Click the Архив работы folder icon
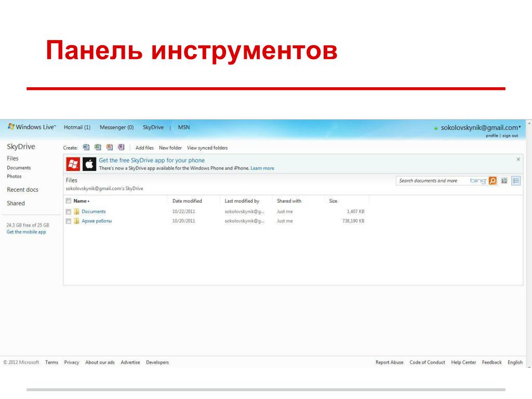532x399 pixels. pyautogui.click(x=77, y=221)
